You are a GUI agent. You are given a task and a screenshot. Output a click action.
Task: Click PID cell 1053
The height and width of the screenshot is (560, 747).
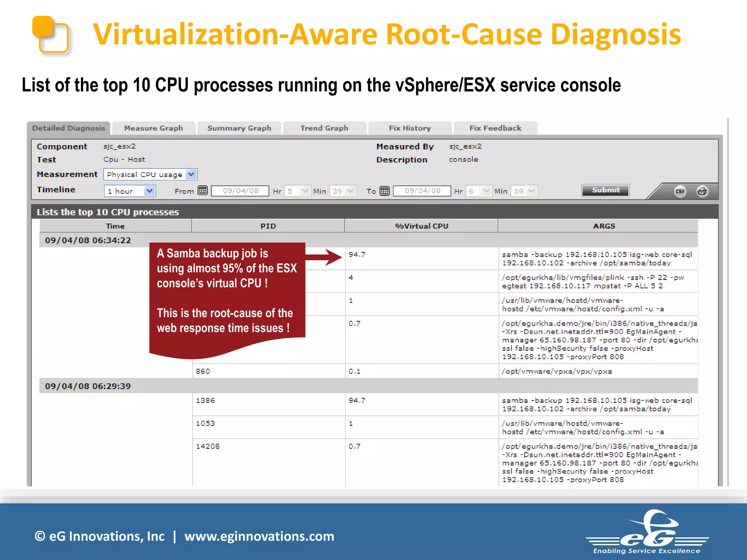[x=269, y=427]
